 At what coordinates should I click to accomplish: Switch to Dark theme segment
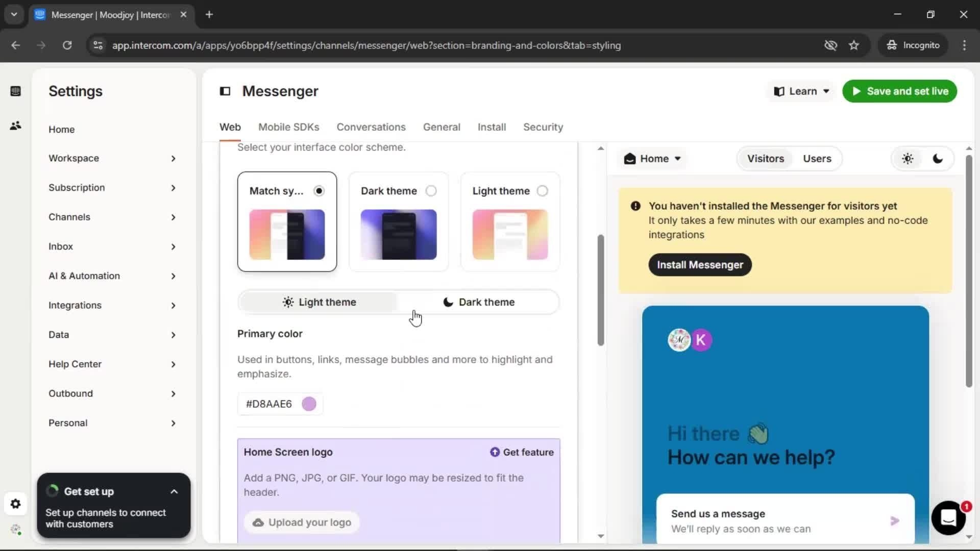click(x=478, y=302)
